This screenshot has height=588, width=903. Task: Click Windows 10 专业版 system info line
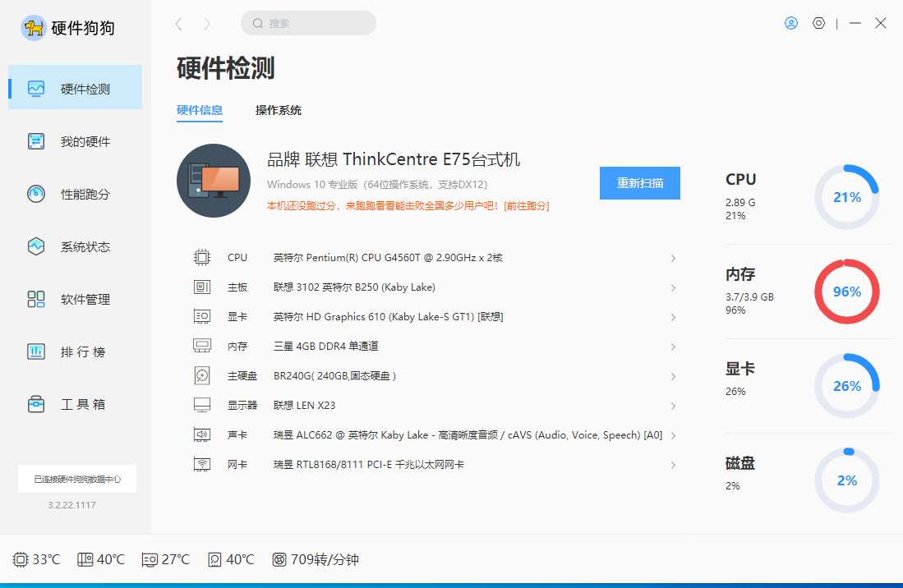(x=377, y=185)
